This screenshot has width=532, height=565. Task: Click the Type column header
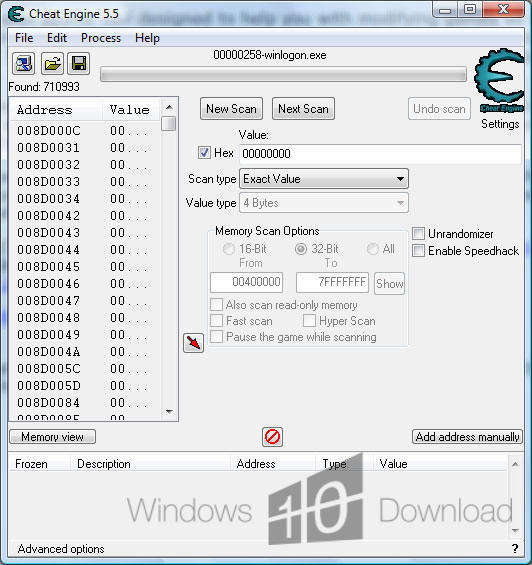tap(344, 463)
